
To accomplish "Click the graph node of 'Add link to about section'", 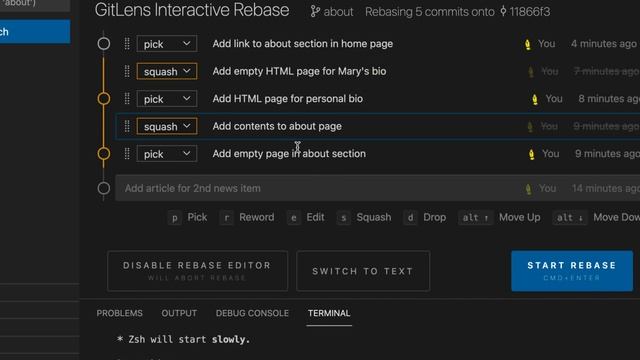I will (104, 44).
